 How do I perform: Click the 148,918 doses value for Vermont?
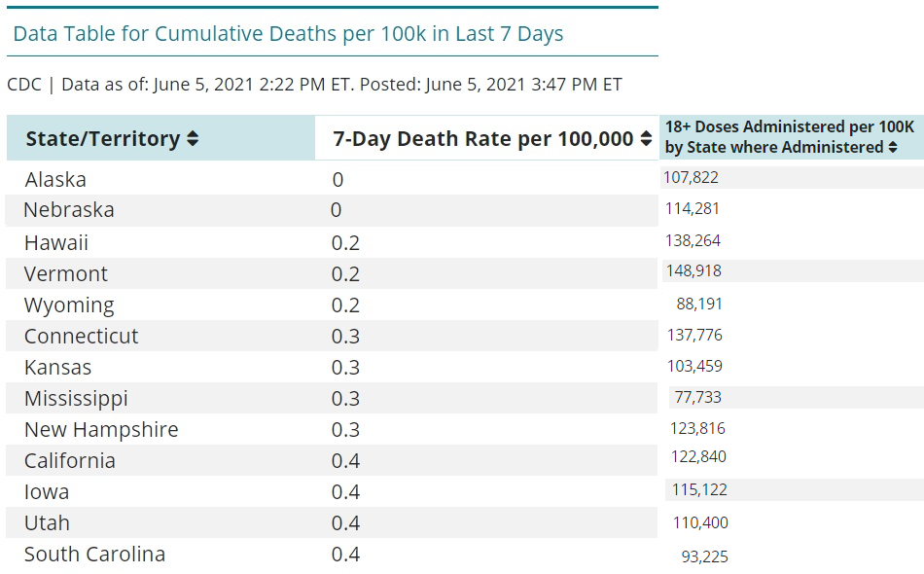click(x=693, y=270)
